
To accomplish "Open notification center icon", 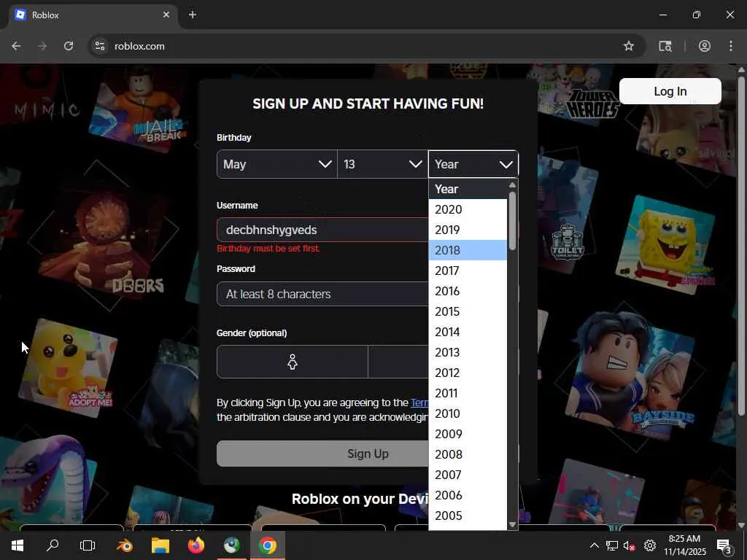I will pos(724,545).
